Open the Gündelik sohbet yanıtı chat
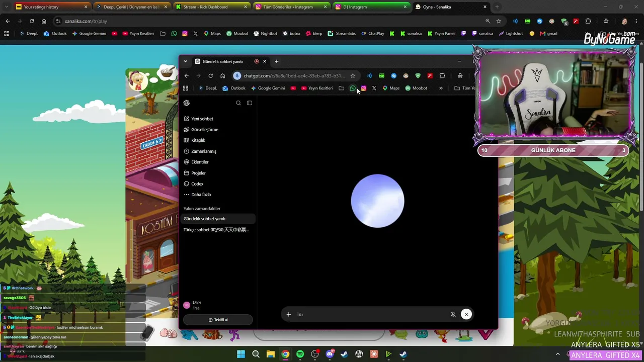The image size is (644, 362). [219, 219]
